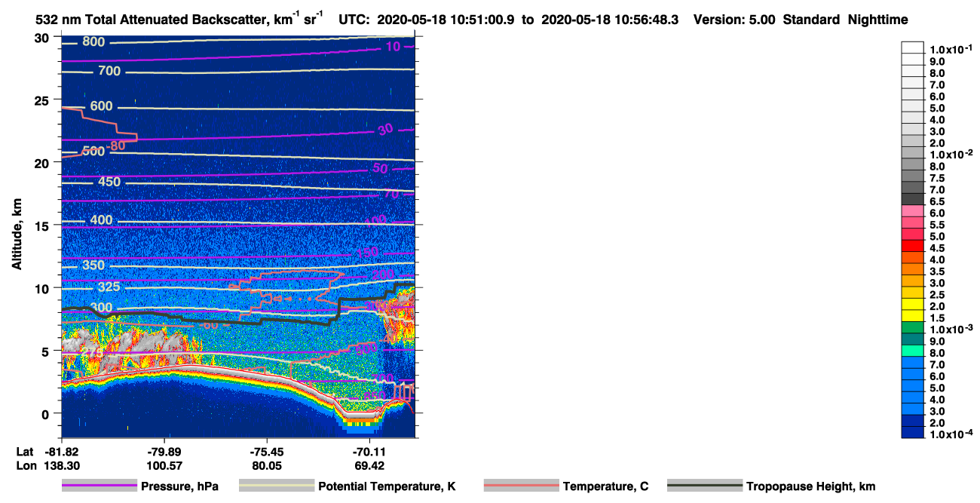
Task: Click the altitude axis tick label '5'
Action: 47,351
